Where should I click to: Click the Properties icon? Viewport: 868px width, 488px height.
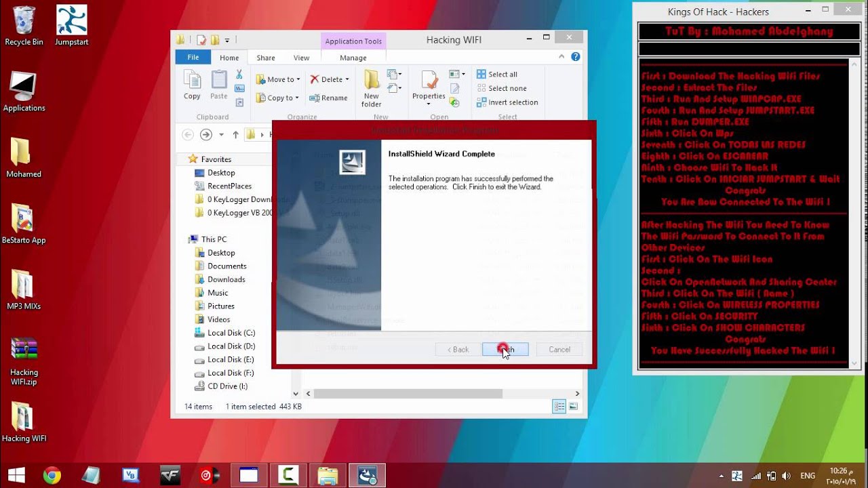tap(429, 79)
